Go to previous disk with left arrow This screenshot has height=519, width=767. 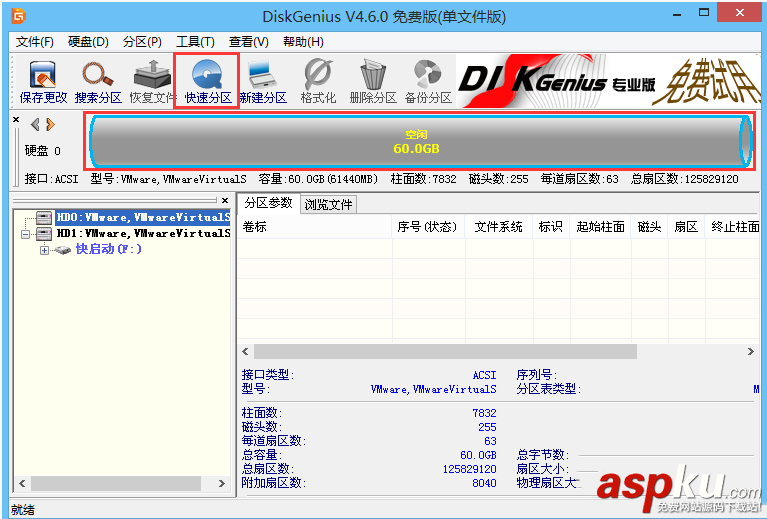35,125
